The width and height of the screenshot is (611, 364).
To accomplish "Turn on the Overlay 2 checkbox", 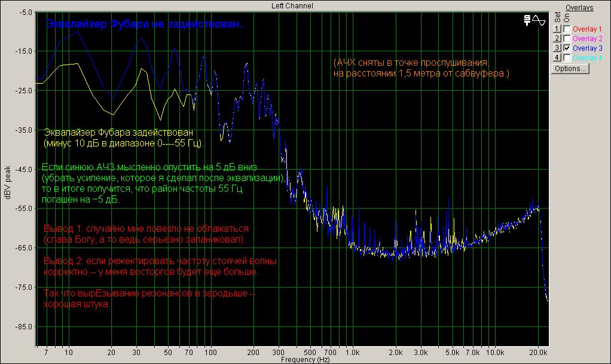I will (x=566, y=38).
